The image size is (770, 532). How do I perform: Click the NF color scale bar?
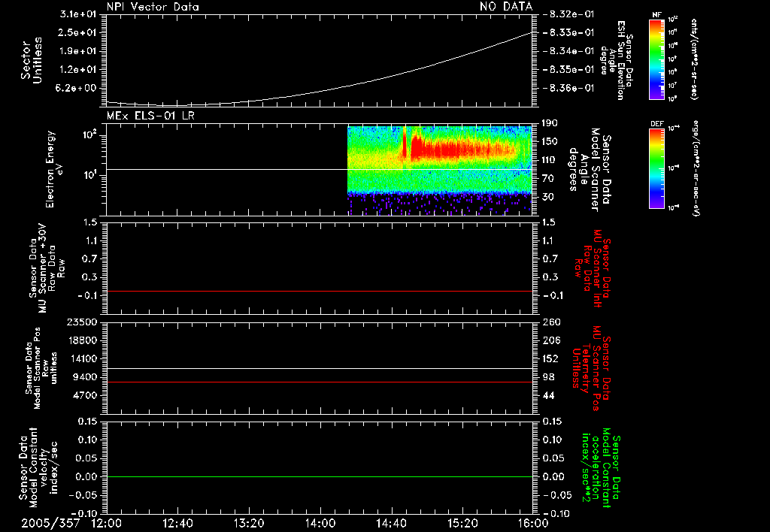click(x=656, y=59)
